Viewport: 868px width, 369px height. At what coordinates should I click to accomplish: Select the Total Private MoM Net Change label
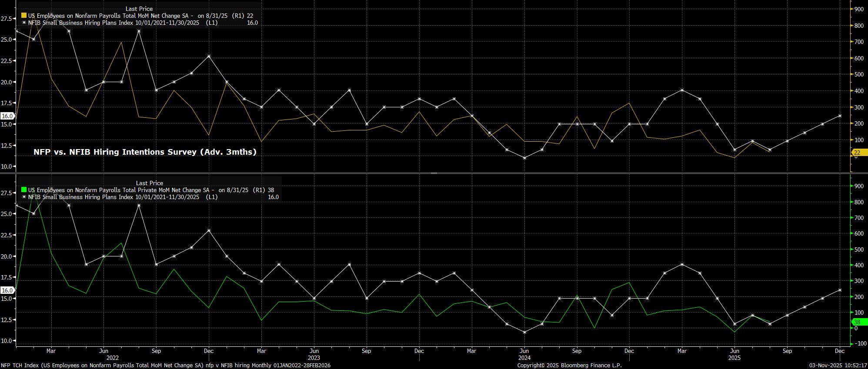(121, 190)
